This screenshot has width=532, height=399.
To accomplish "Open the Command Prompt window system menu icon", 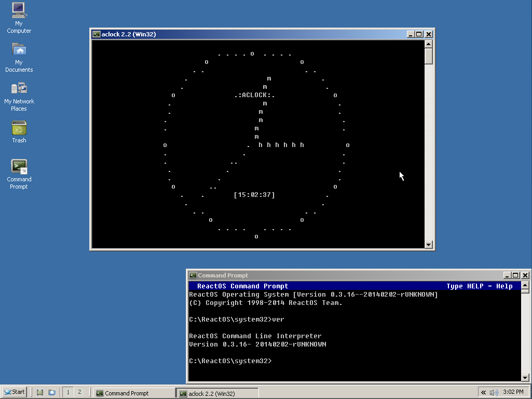I will [x=193, y=275].
